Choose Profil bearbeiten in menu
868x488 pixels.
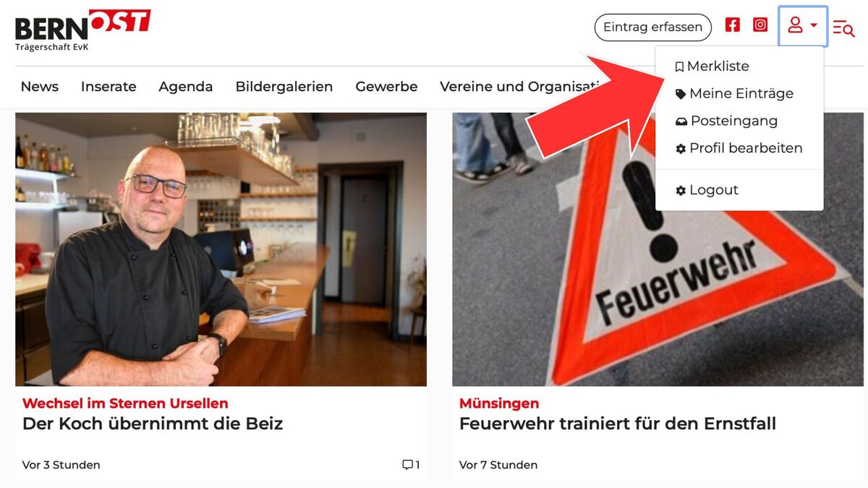pos(739,148)
